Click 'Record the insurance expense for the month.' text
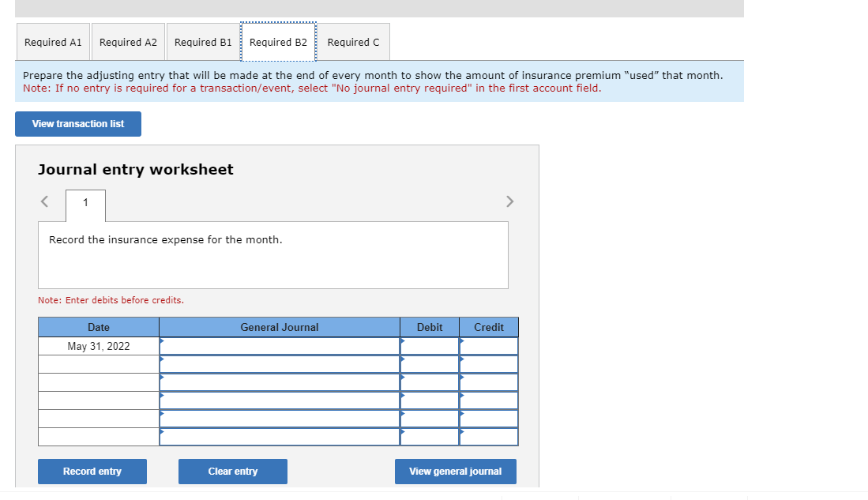The width and height of the screenshot is (868, 500). coord(166,240)
